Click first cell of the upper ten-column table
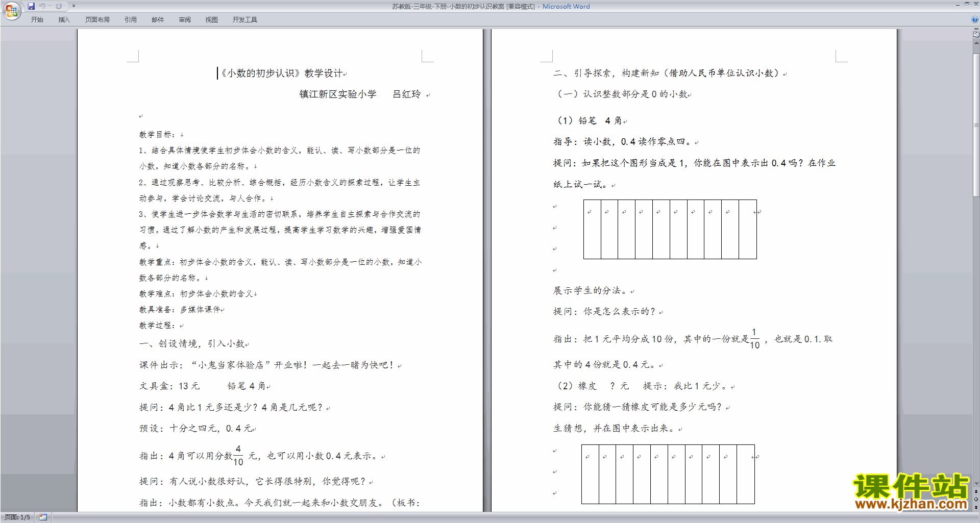 [x=592, y=229]
